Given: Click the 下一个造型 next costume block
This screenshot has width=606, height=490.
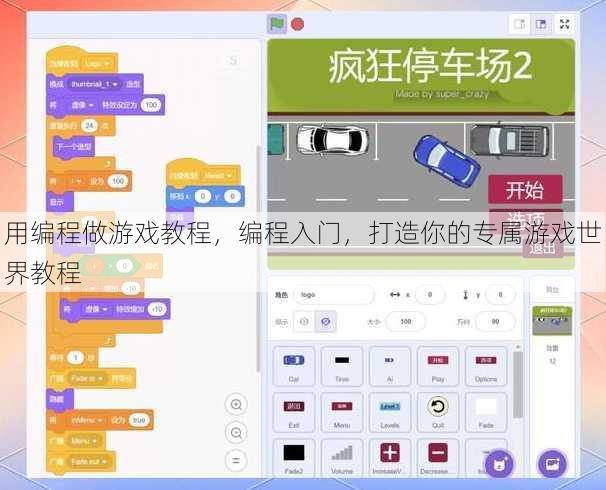Looking at the screenshot, I should click(x=74, y=146).
